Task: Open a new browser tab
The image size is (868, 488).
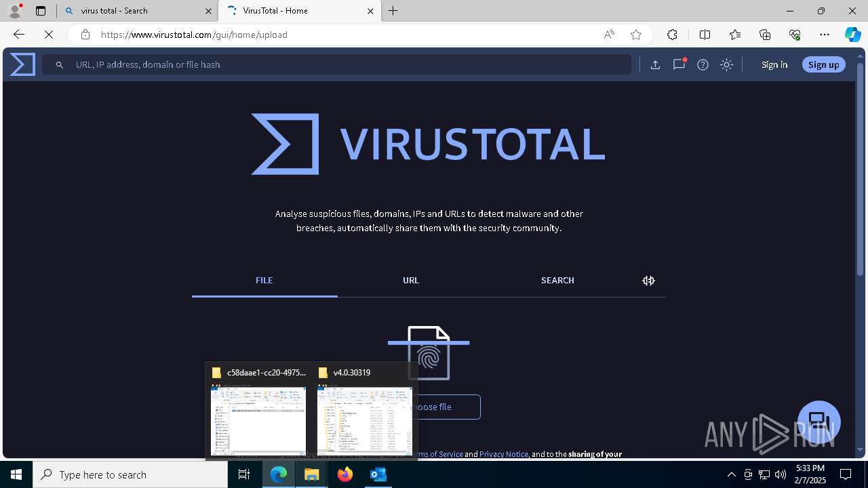Action: [393, 11]
